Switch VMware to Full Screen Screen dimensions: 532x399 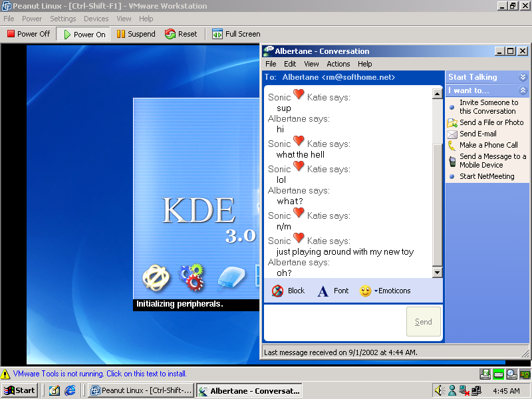pos(237,34)
